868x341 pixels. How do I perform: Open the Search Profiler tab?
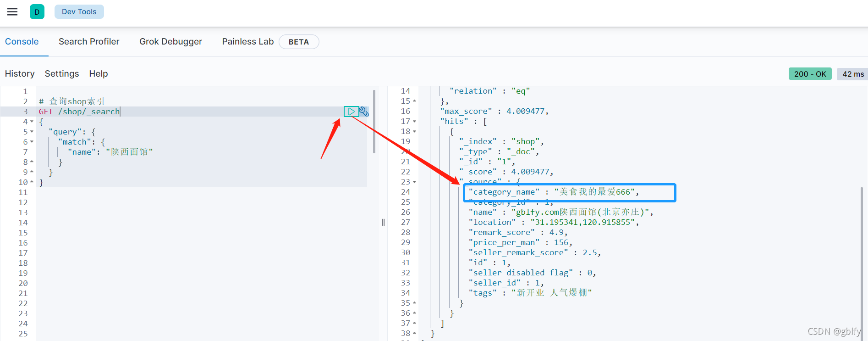point(89,41)
